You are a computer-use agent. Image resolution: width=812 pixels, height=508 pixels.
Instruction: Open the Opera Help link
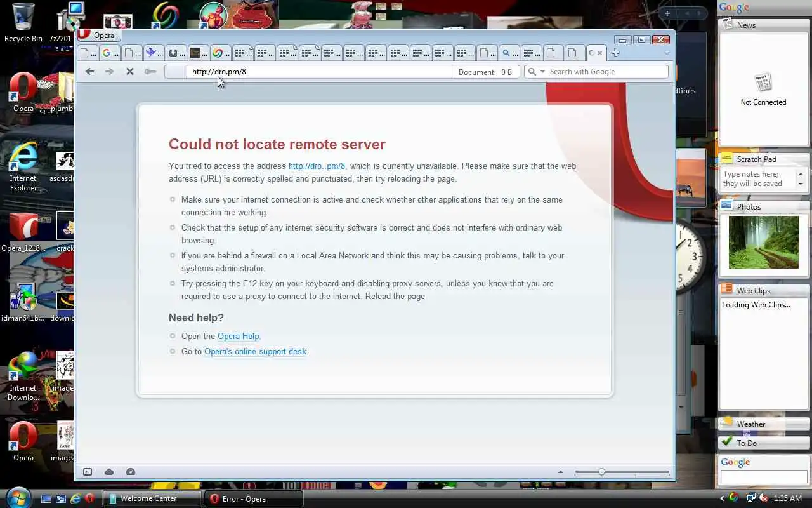(x=238, y=337)
